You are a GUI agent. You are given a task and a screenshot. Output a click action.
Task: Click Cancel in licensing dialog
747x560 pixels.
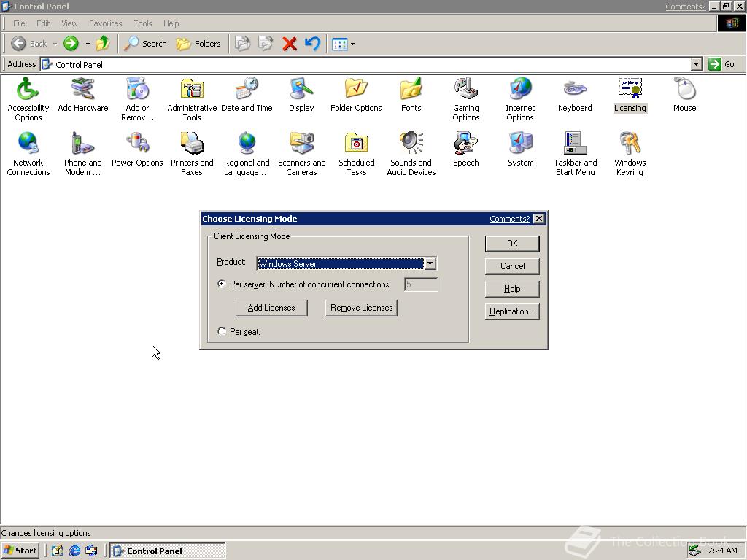point(512,266)
